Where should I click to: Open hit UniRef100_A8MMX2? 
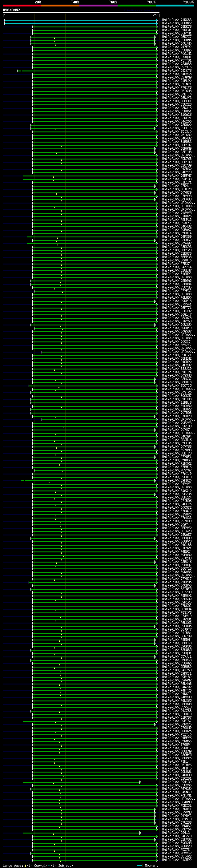[x=177, y=23]
